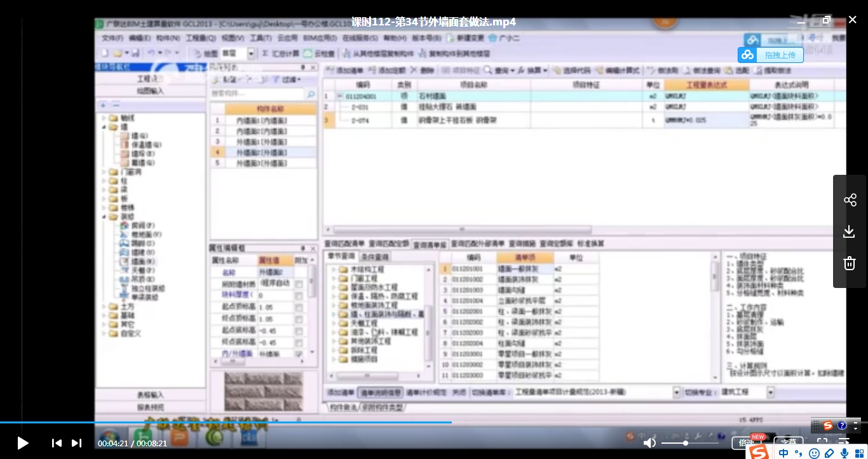
Task: Click the new file toolbar icon
Action: (x=105, y=53)
